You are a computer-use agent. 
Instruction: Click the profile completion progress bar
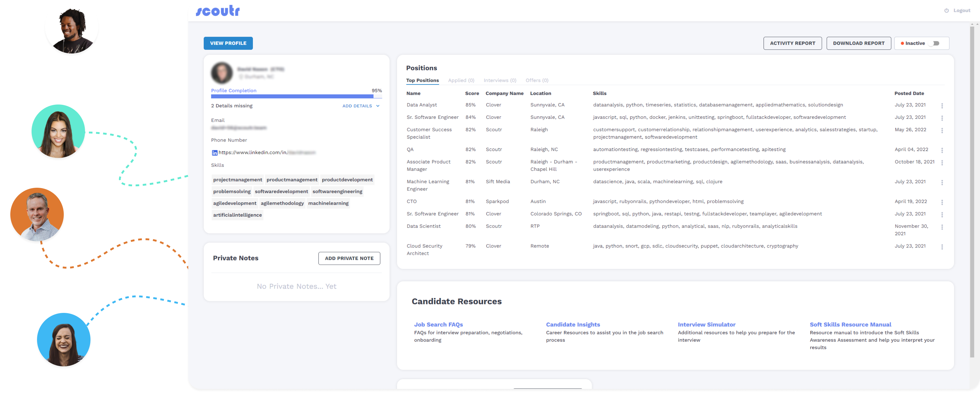tap(296, 96)
